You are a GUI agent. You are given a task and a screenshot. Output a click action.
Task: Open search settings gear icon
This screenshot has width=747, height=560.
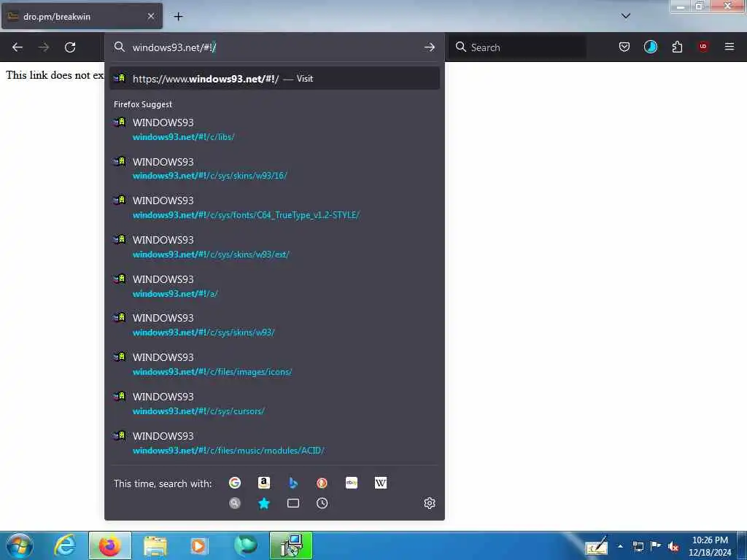click(x=429, y=503)
